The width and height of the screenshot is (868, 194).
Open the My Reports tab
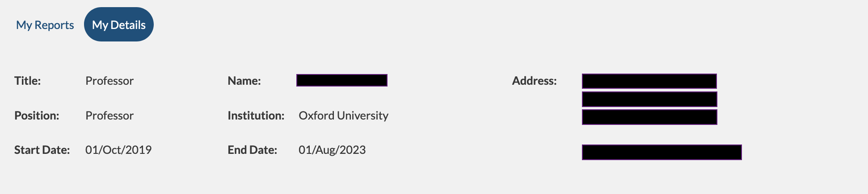[x=45, y=25]
